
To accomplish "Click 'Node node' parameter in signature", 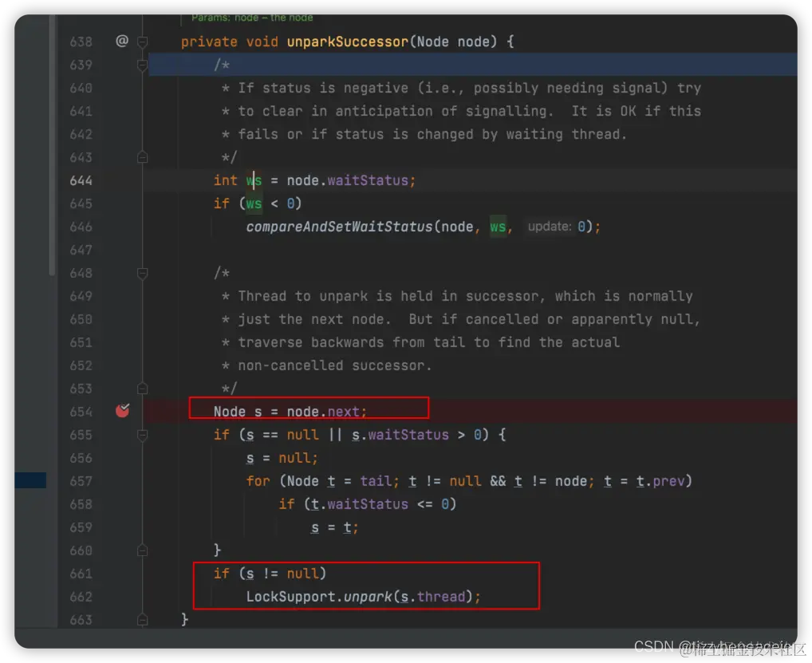I will point(453,41).
